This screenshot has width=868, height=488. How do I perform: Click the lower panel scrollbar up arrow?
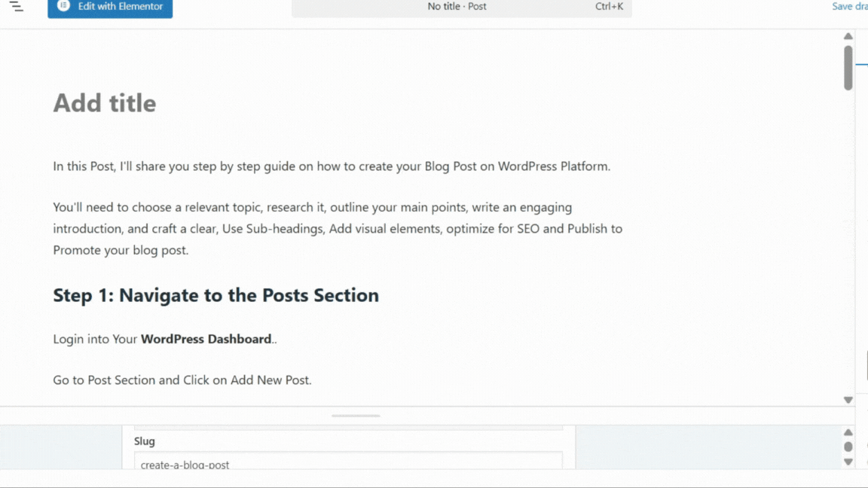(848, 432)
